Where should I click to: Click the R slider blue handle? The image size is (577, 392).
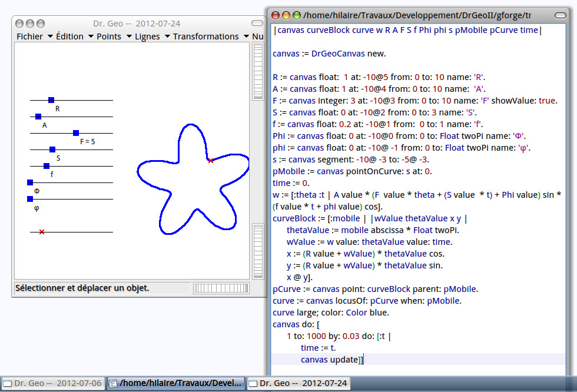tap(51, 100)
